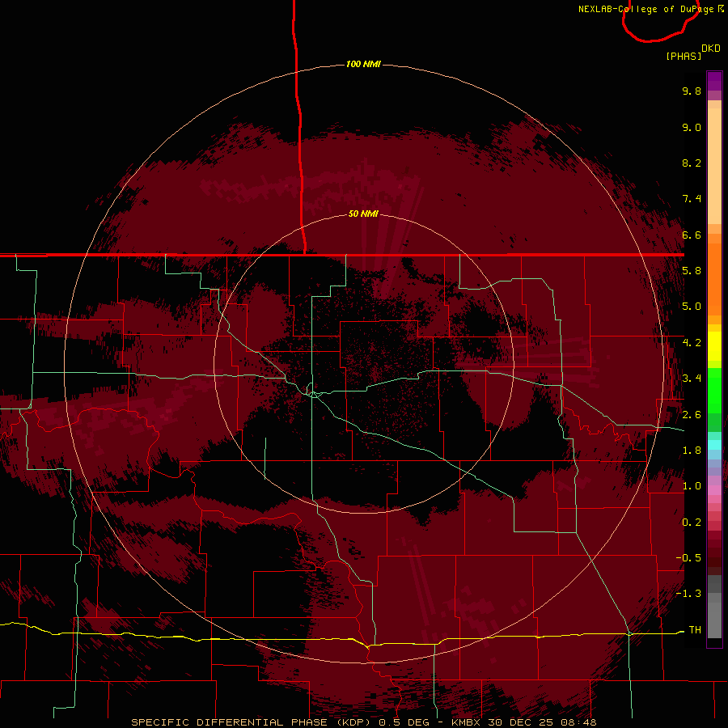Click the 1.8 legend value
Viewport: 728px width, 728px height.
pos(692,451)
